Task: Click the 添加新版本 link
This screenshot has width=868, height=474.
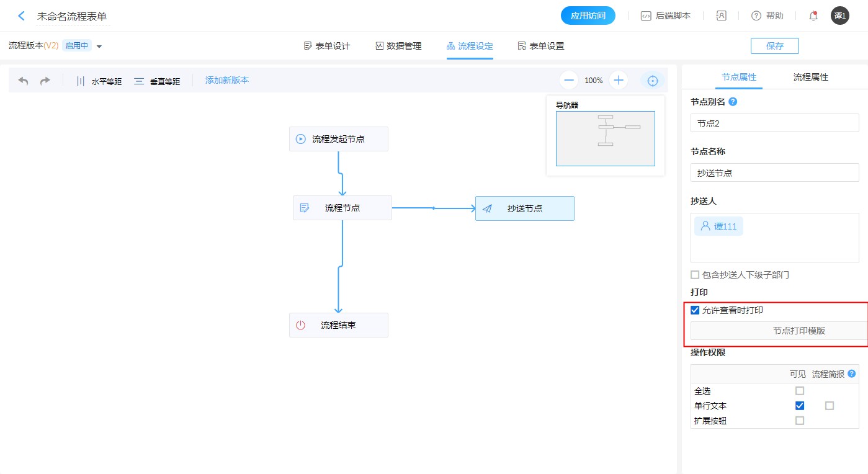Action: tap(227, 80)
